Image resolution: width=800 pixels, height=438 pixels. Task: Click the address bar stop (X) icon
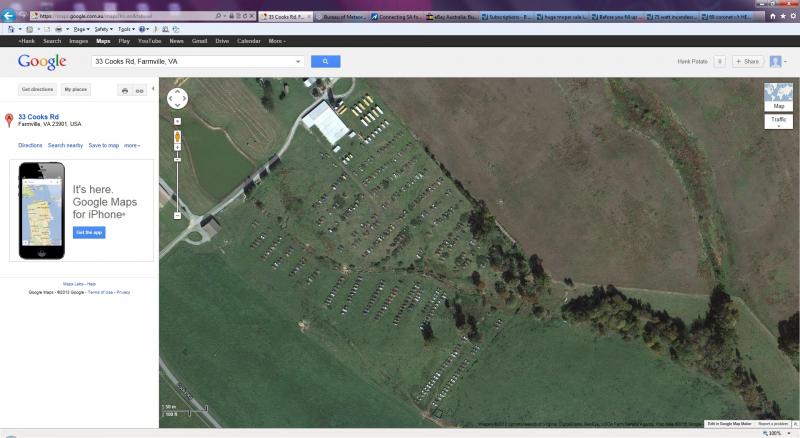tap(252, 16)
